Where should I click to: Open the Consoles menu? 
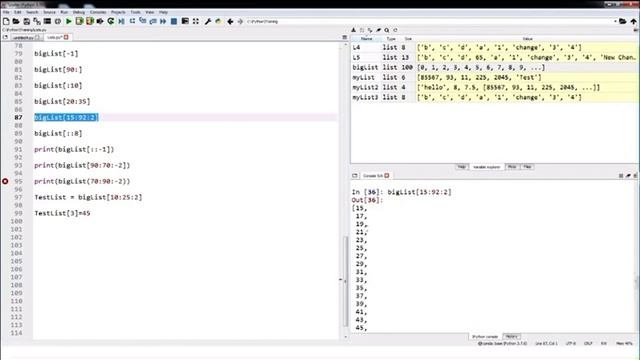click(x=98, y=12)
